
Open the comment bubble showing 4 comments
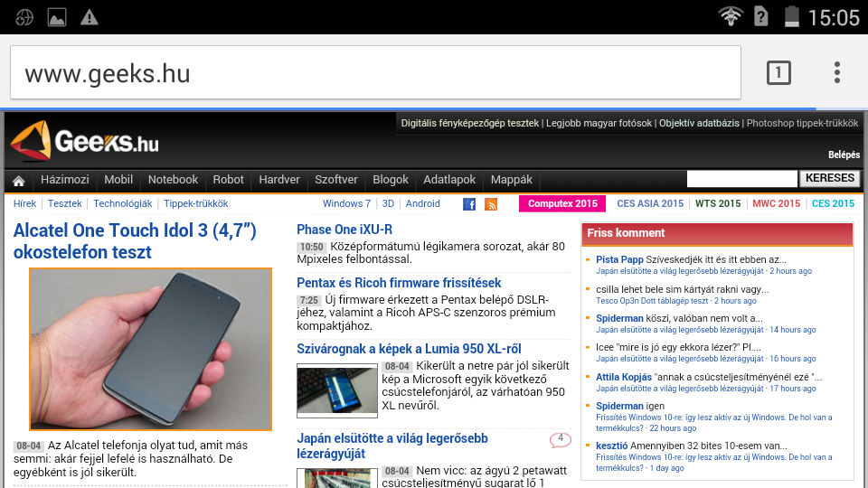pos(560,440)
